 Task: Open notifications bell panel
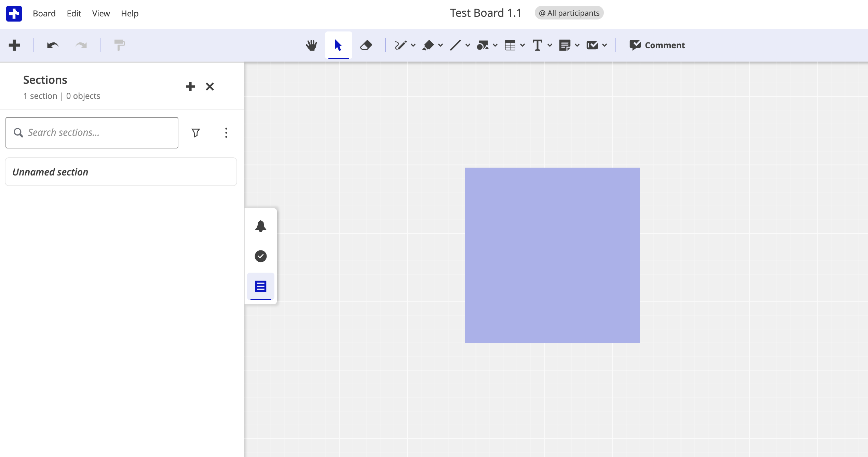(x=261, y=226)
